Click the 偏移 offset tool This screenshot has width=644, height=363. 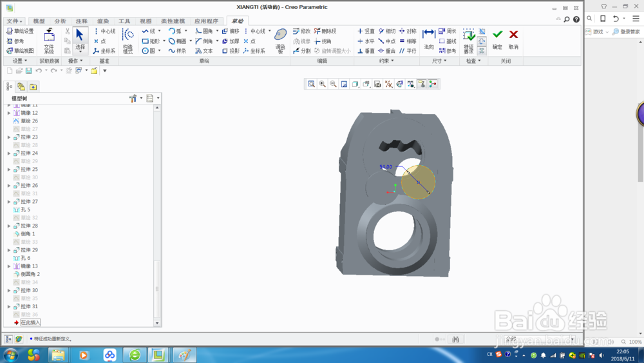point(231,31)
